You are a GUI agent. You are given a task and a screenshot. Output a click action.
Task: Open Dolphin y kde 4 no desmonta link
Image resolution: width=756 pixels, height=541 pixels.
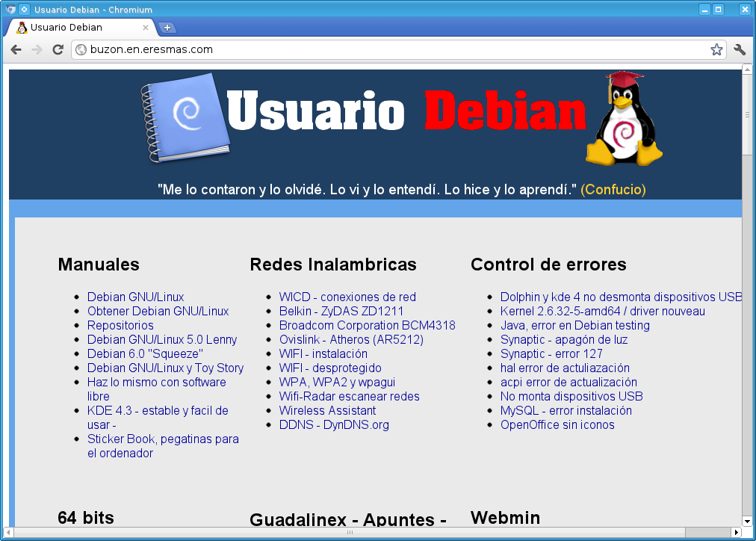click(x=621, y=297)
